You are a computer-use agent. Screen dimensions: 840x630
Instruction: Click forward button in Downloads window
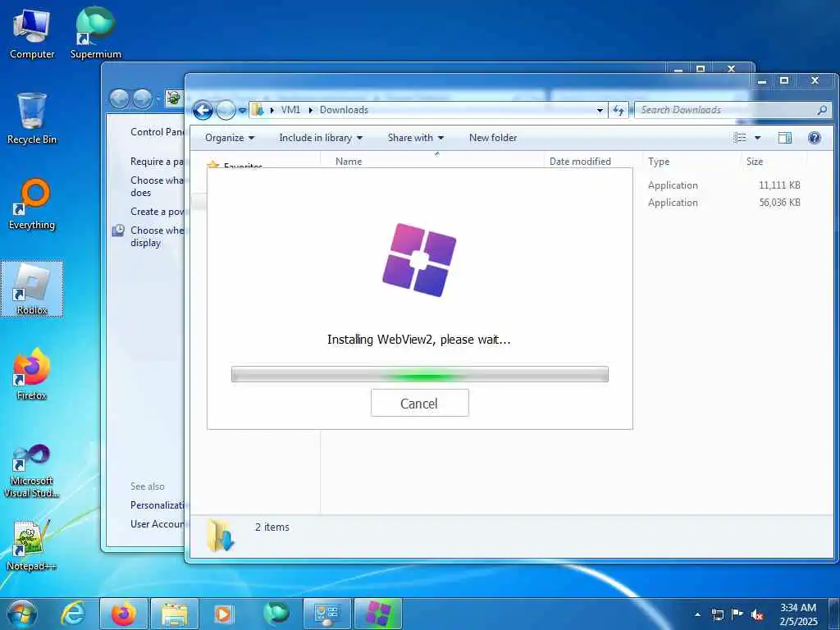point(226,111)
